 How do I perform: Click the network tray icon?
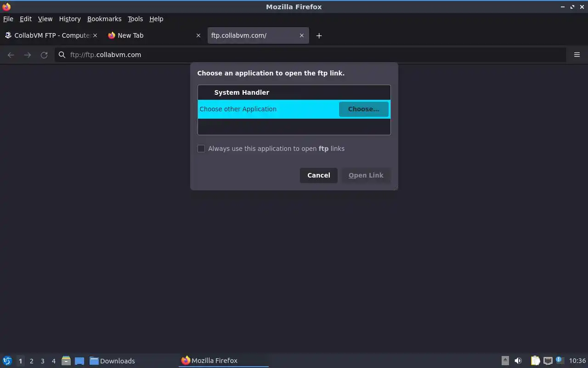point(548,361)
